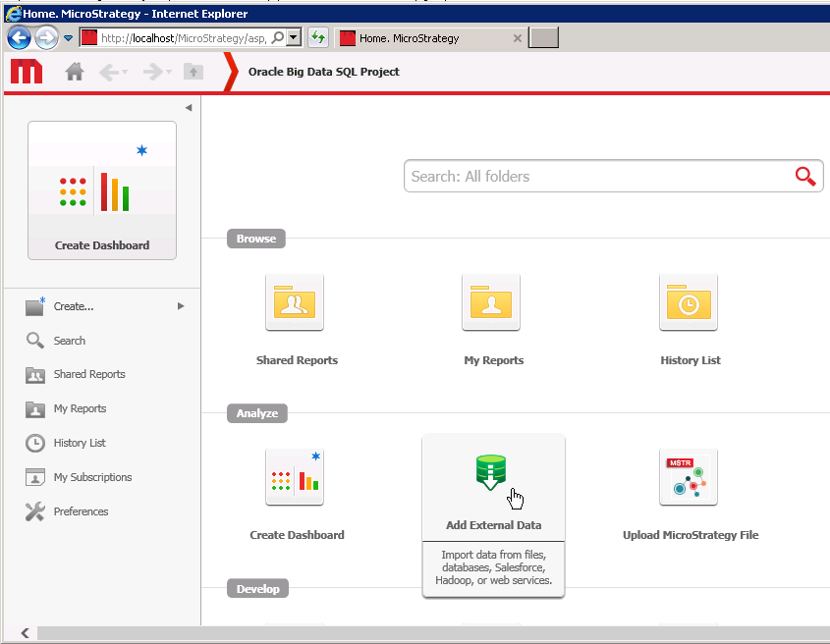Screen dimensions: 830x644
Task: Select the Search magnifier in the sidebar
Action: (35, 340)
